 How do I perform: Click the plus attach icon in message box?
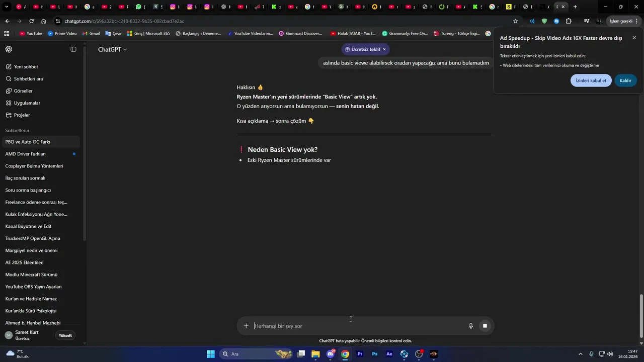246,326
